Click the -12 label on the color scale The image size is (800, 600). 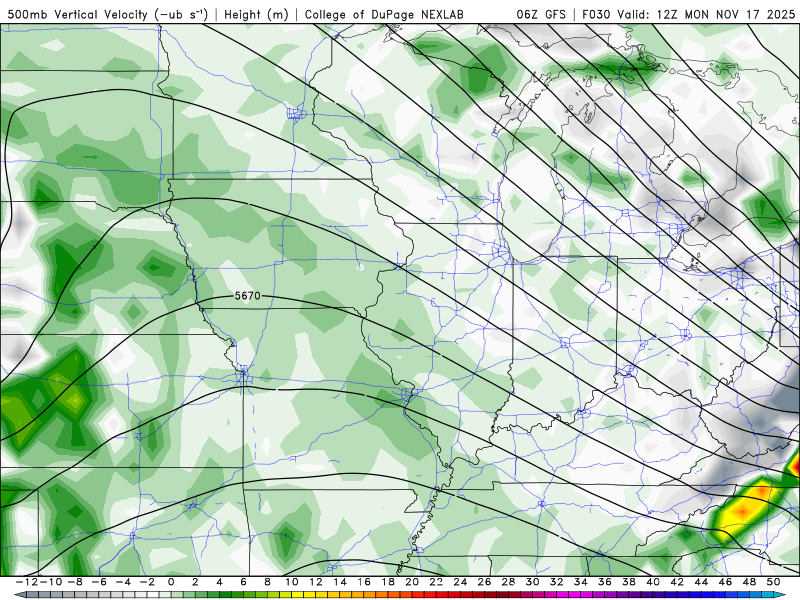point(27,582)
